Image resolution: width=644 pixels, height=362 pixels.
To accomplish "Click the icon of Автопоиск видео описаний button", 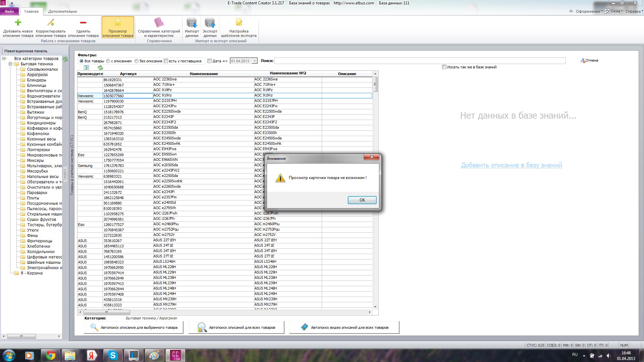I will pyautogui.click(x=305, y=327).
